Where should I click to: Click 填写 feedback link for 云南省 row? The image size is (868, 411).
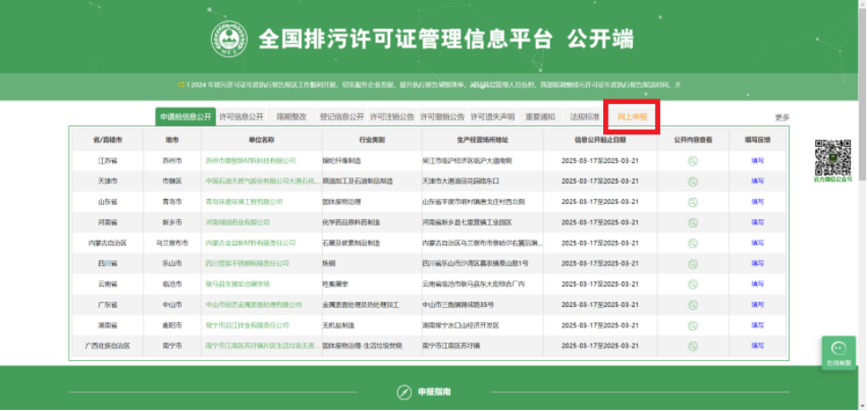757,284
